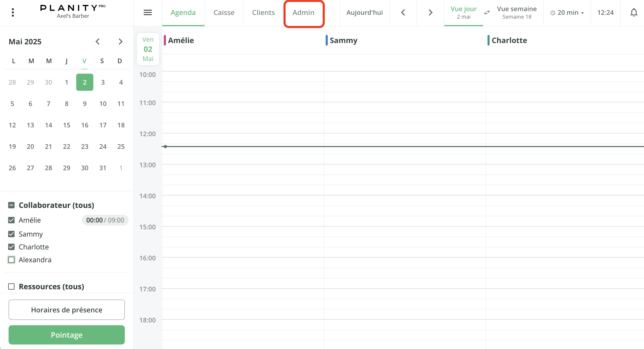This screenshot has height=349, width=644.
Task: Open the Caisse tab
Action: [224, 12]
